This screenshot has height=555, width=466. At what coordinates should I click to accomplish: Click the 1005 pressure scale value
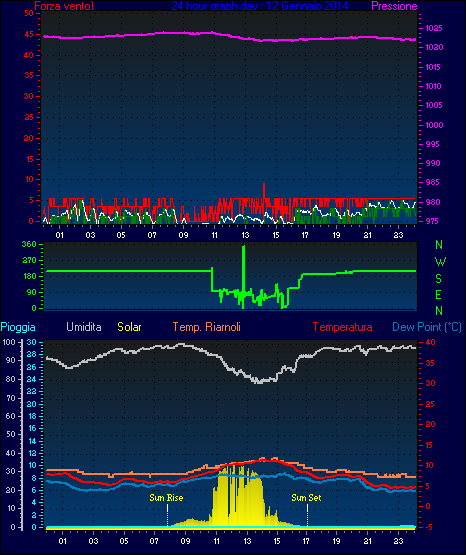coord(434,105)
